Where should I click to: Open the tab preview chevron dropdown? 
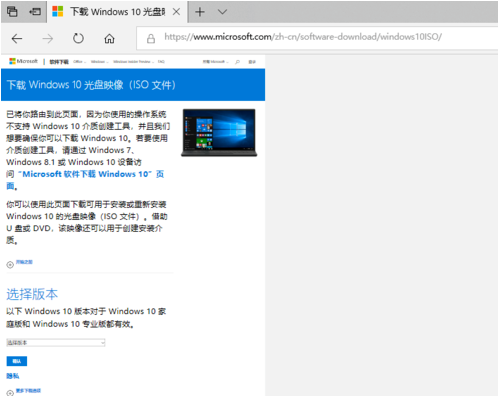point(222,12)
